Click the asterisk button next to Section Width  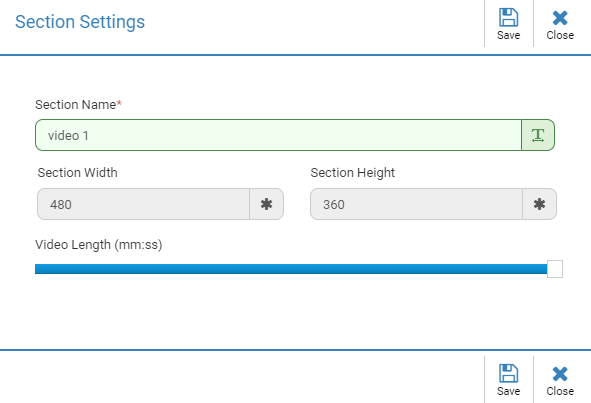click(x=266, y=204)
